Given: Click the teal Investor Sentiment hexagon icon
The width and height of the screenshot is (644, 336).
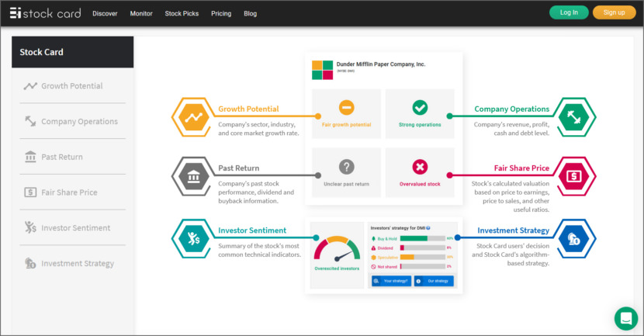Looking at the screenshot, I should [x=193, y=239].
